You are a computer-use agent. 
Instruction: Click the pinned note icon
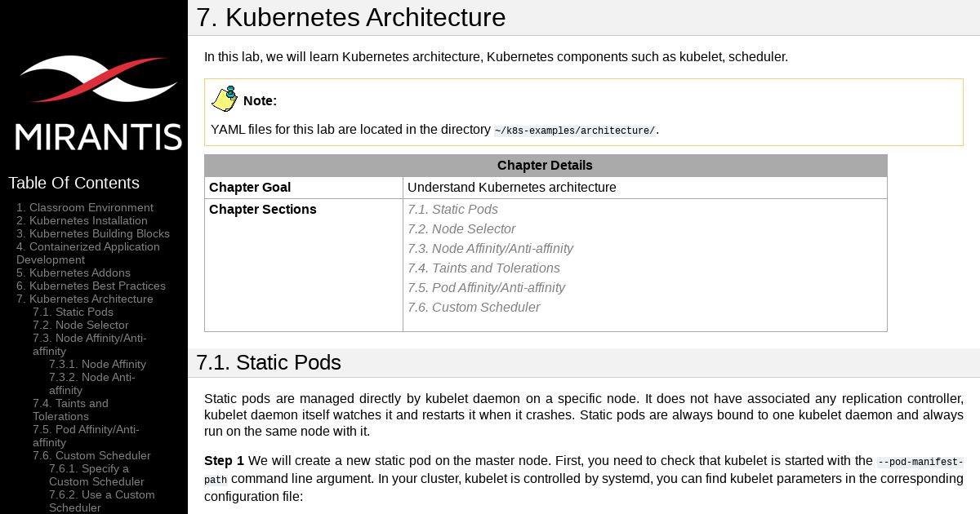225,99
